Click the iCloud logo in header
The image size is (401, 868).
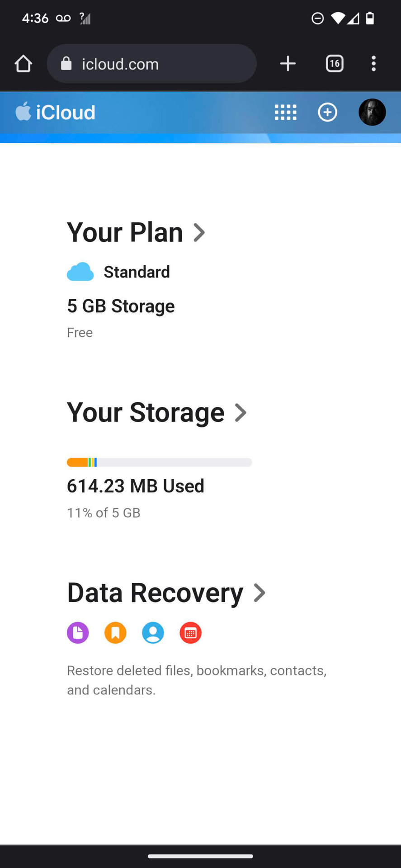click(56, 112)
